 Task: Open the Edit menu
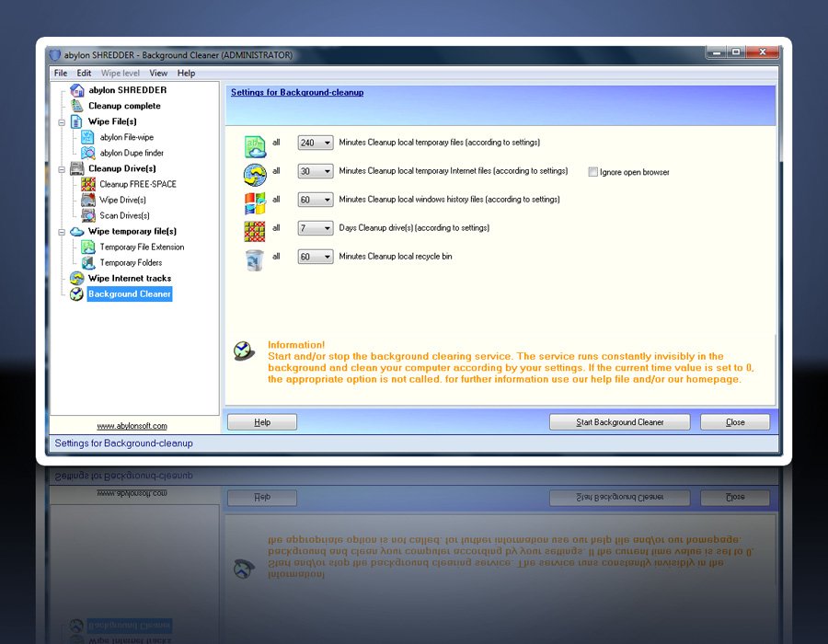tap(84, 74)
